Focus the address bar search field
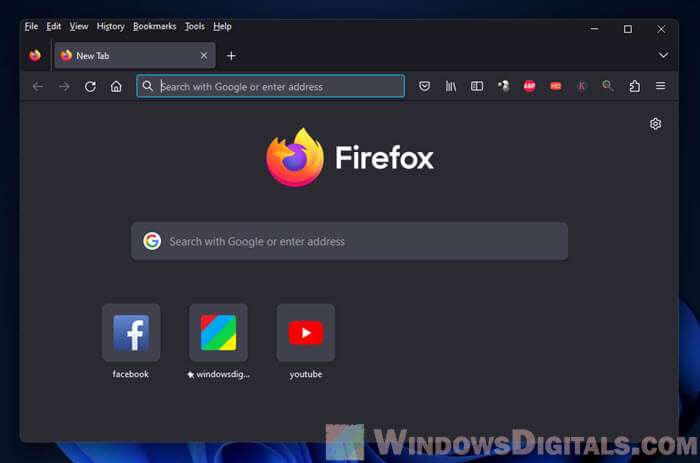Image resolution: width=700 pixels, height=463 pixels. point(271,86)
